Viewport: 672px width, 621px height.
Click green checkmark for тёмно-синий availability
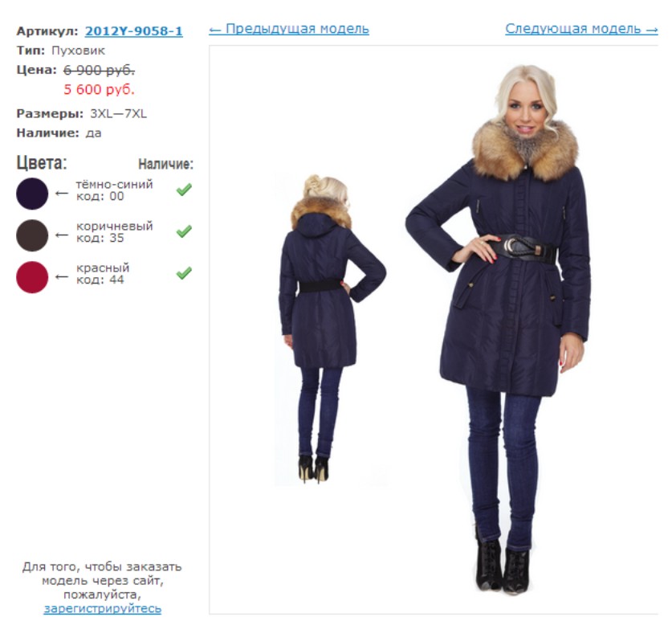184,190
